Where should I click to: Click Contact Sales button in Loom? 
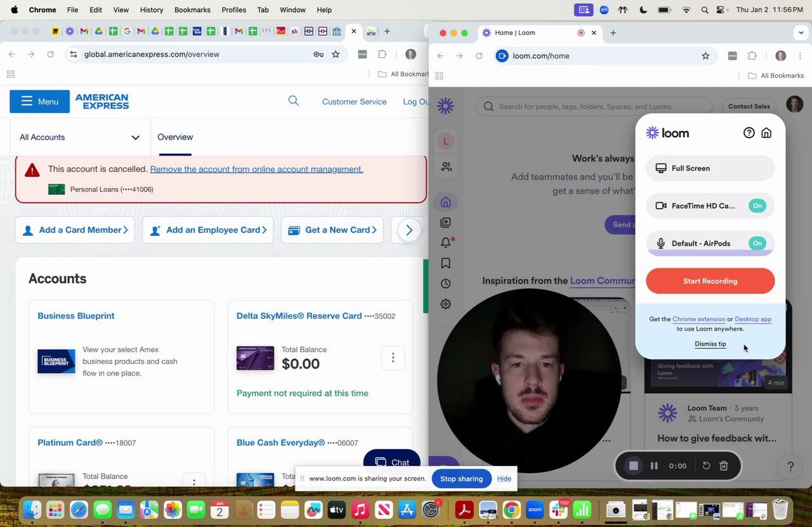(x=749, y=106)
